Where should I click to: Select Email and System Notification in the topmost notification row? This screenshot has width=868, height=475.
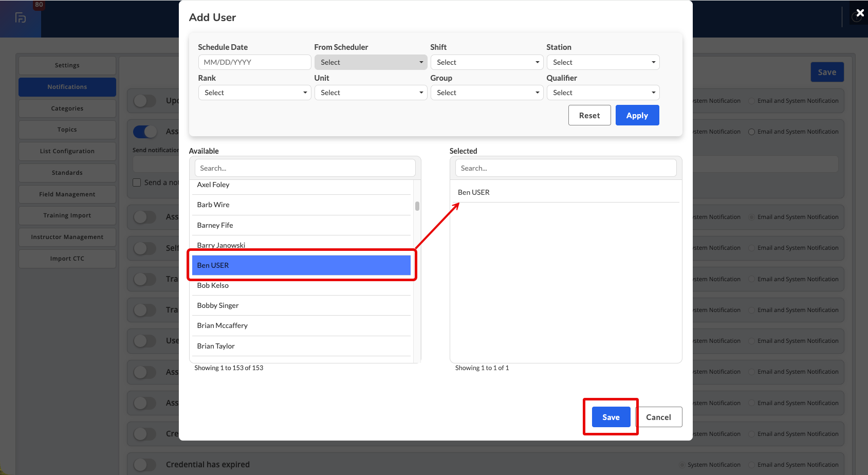(x=751, y=101)
